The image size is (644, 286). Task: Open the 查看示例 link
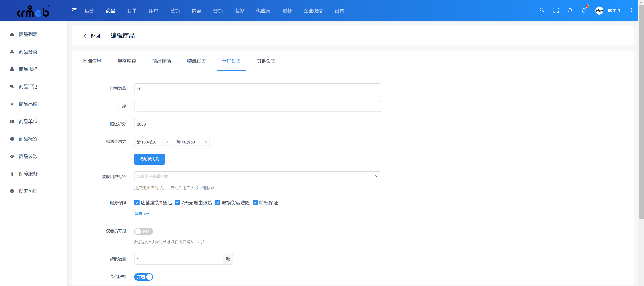(142, 214)
